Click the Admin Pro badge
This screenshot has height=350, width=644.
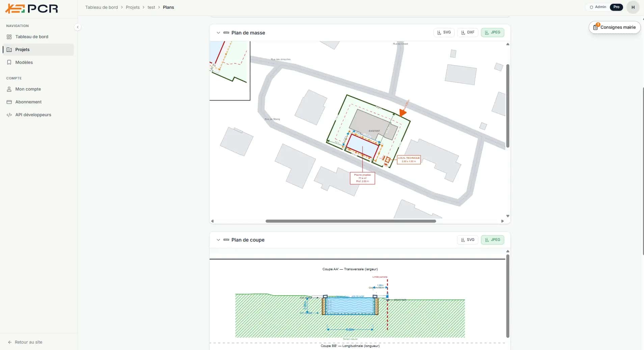point(606,7)
